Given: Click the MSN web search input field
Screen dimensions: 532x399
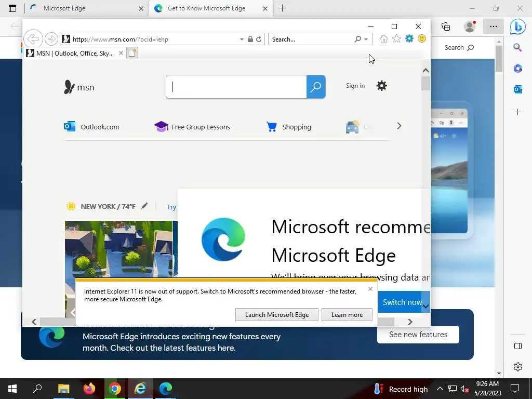Looking at the screenshot, I should coord(236,87).
